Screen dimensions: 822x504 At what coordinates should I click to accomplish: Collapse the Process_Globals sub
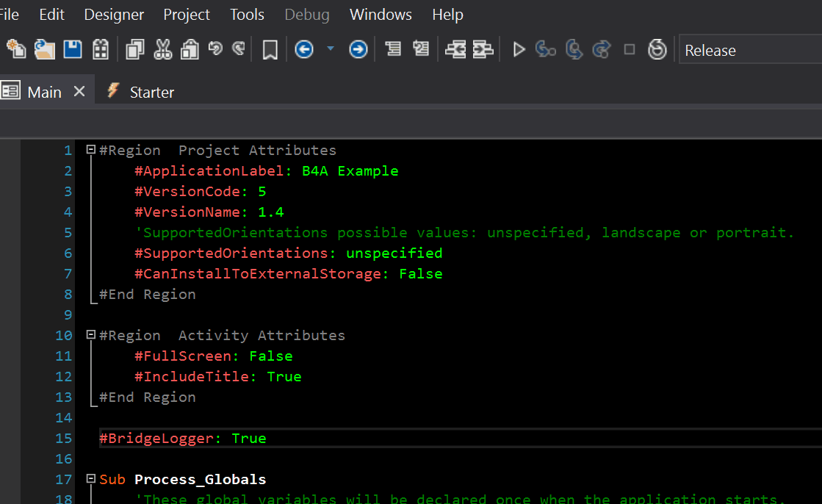coord(89,478)
